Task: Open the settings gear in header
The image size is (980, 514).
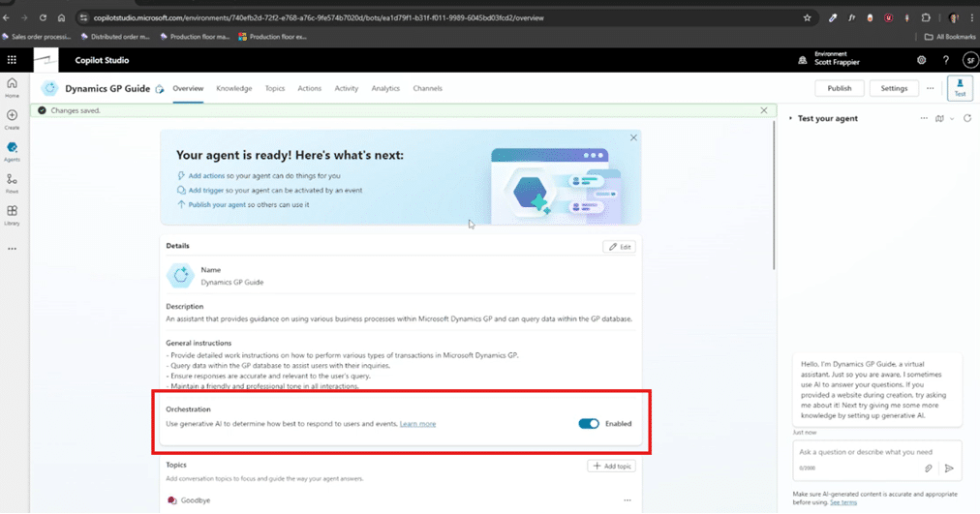Action: (921, 61)
